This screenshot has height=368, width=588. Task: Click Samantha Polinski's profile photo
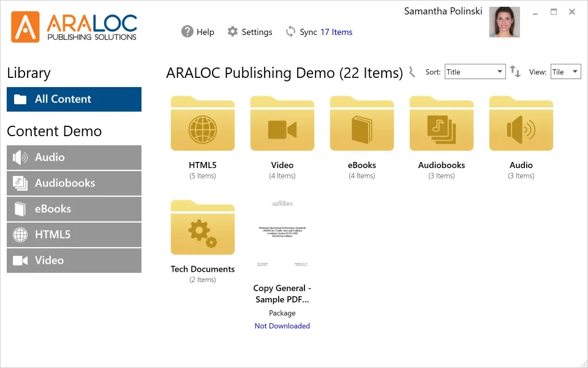[504, 22]
